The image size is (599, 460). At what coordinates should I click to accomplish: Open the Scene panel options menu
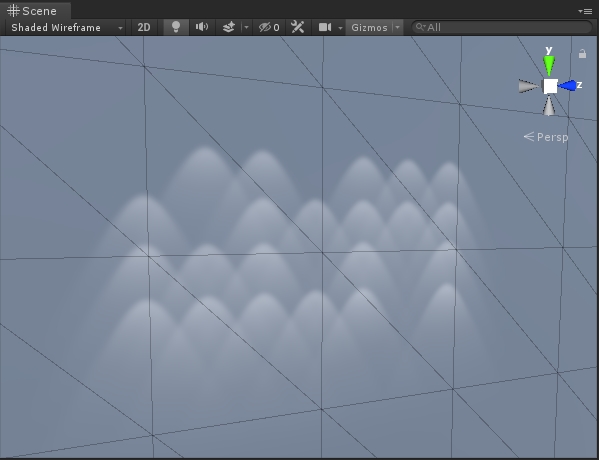585,11
